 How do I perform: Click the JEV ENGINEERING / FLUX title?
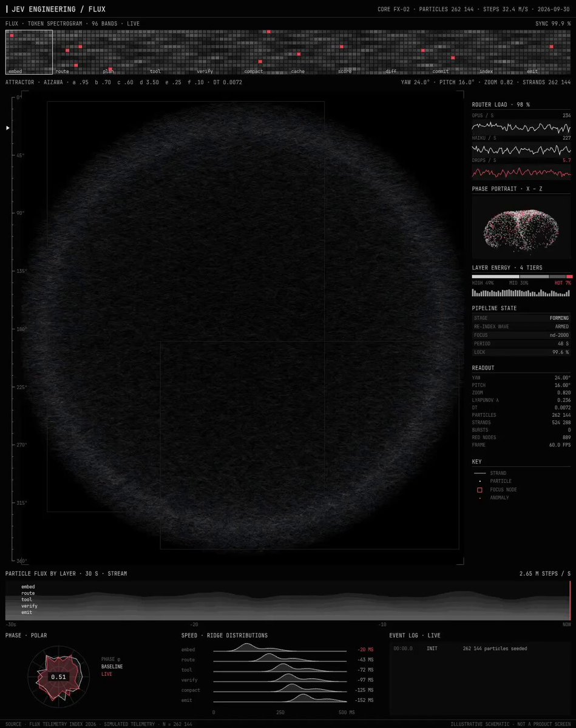tap(58, 9)
